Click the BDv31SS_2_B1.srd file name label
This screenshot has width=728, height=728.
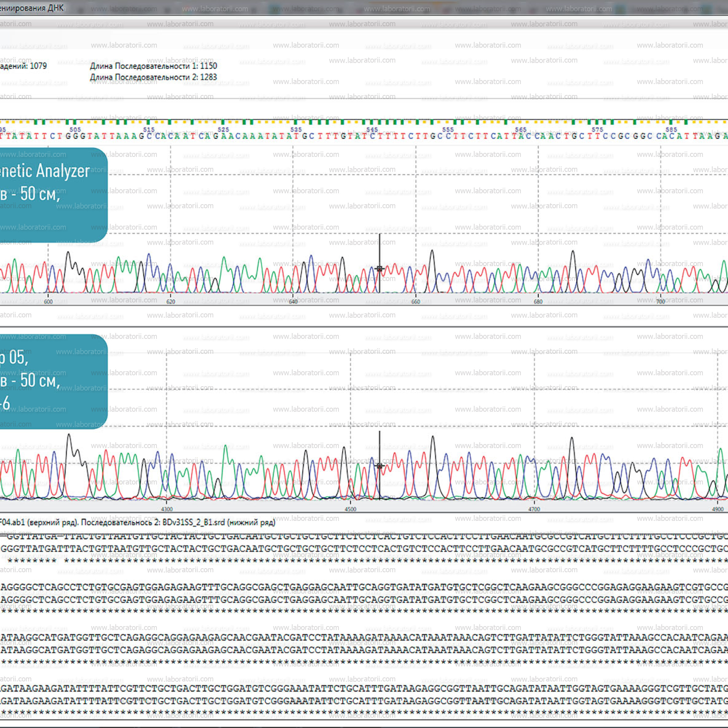click(x=193, y=522)
